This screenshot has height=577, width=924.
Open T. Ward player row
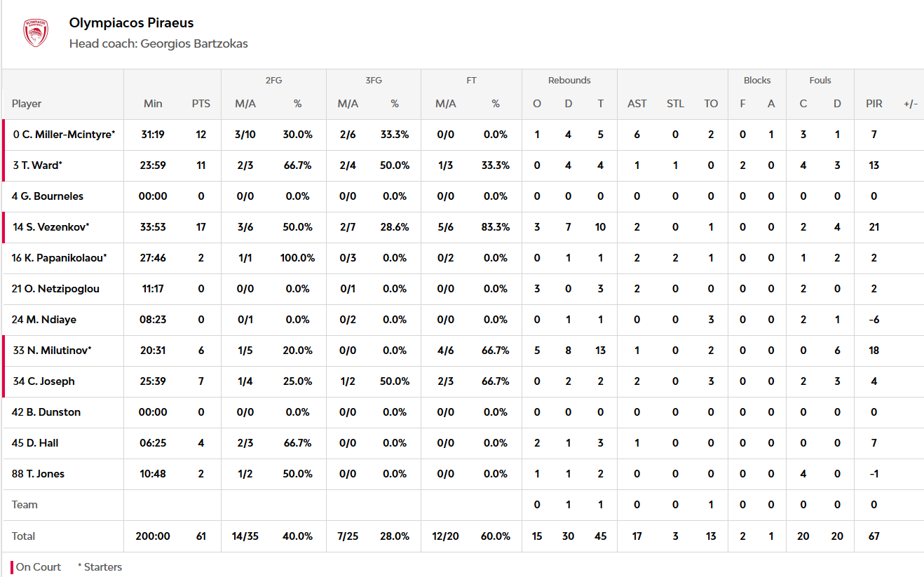click(x=463, y=165)
